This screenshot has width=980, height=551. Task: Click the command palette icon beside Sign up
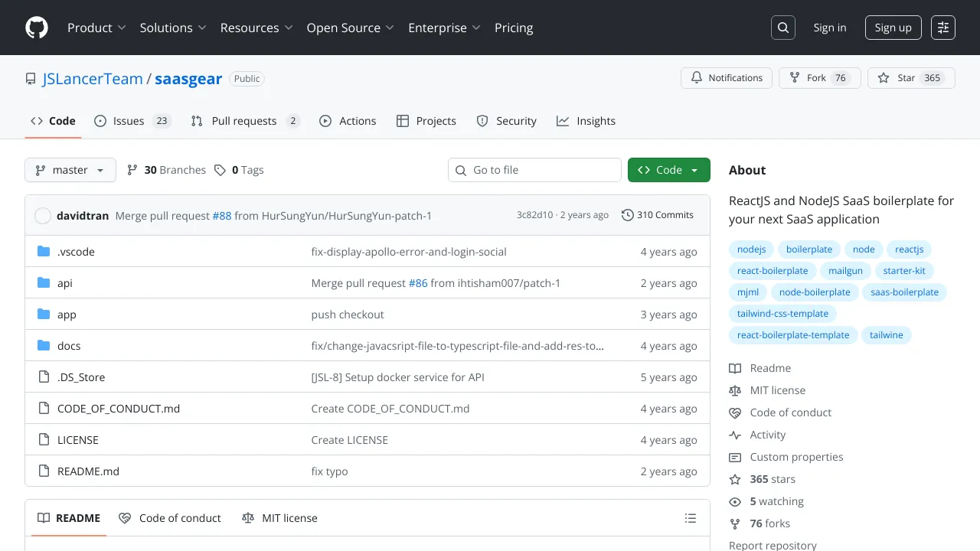tap(943, 28)
